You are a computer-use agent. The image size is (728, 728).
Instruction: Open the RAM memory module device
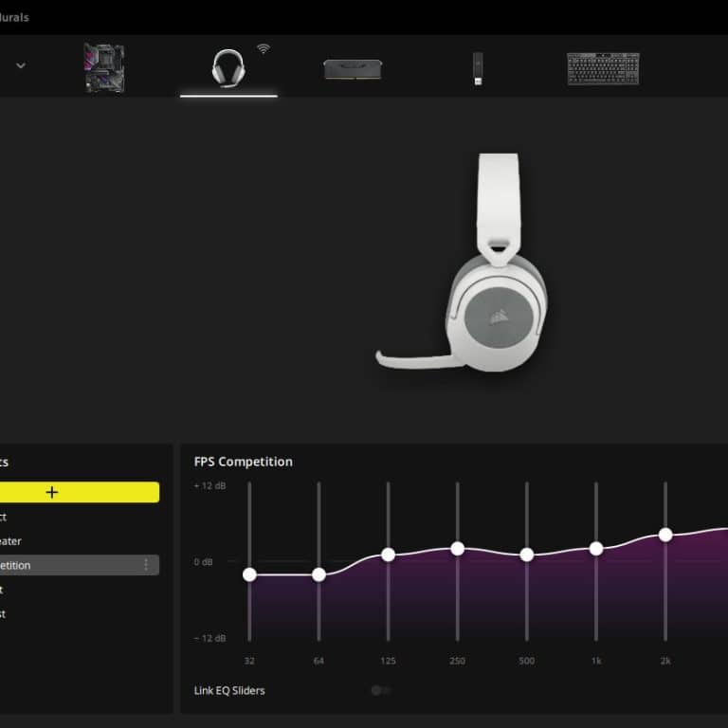pyautogui.click(x=345, y=68)
